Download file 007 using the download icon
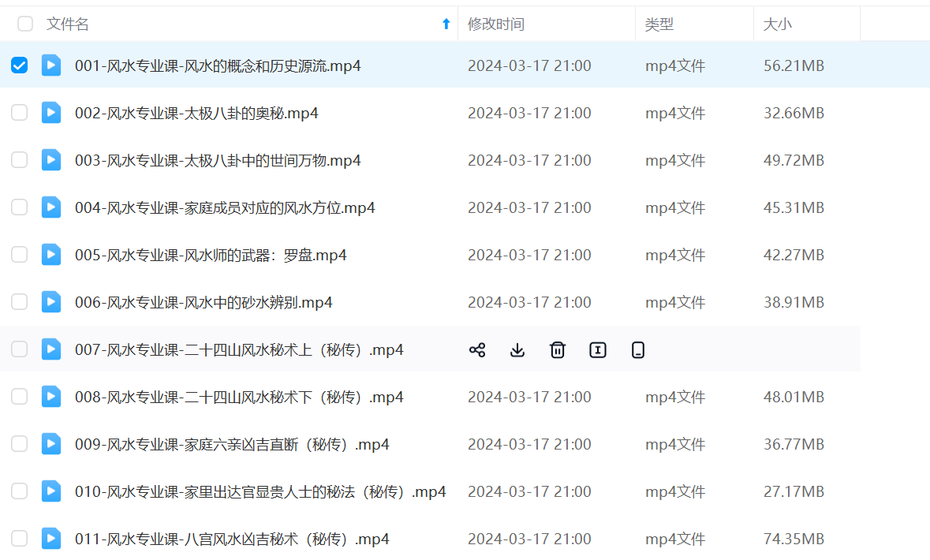 point(517,350)
